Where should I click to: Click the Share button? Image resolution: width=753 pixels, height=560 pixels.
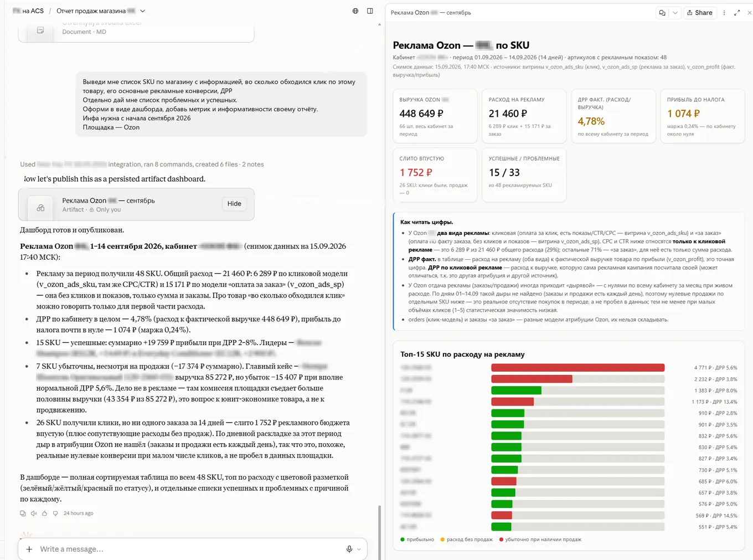click(700, 13)
